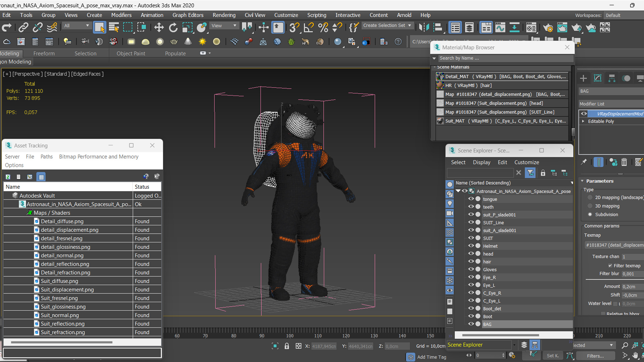
Task: Open the Rendering menu
Action: (224, 15)
